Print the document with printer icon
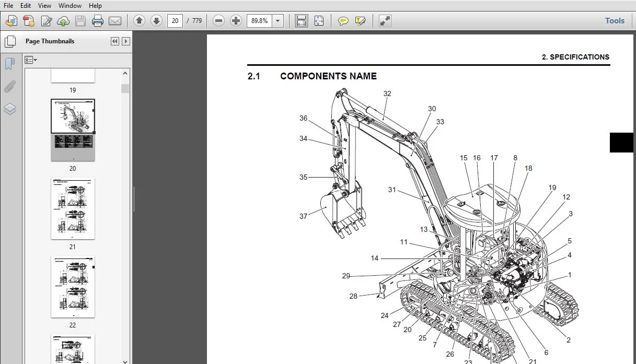The width and height of the screenshot is (636, 364). (98, 21)
